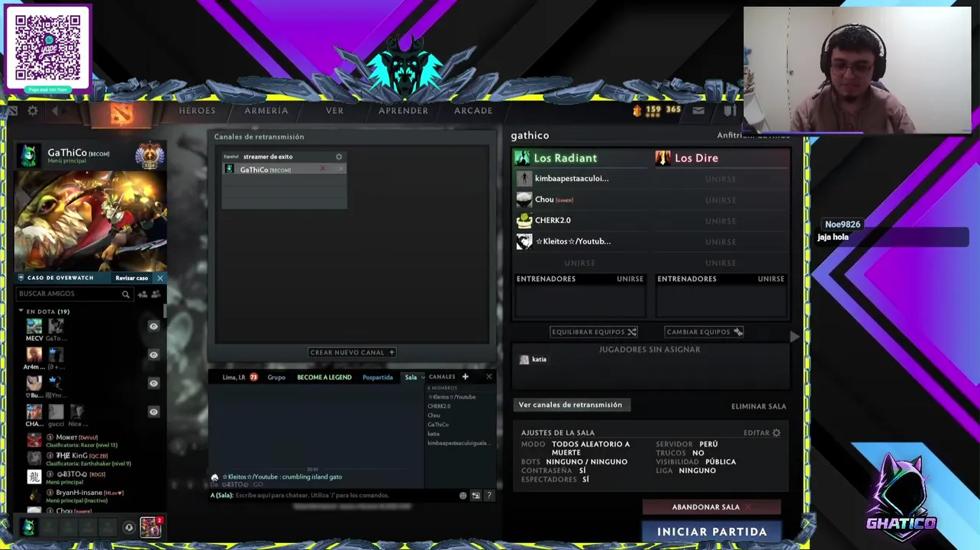This screenshot has width=980, height=550.
Task: Switch to BECOME A LEGEND chat tab
Action: [x=324, y=377]
